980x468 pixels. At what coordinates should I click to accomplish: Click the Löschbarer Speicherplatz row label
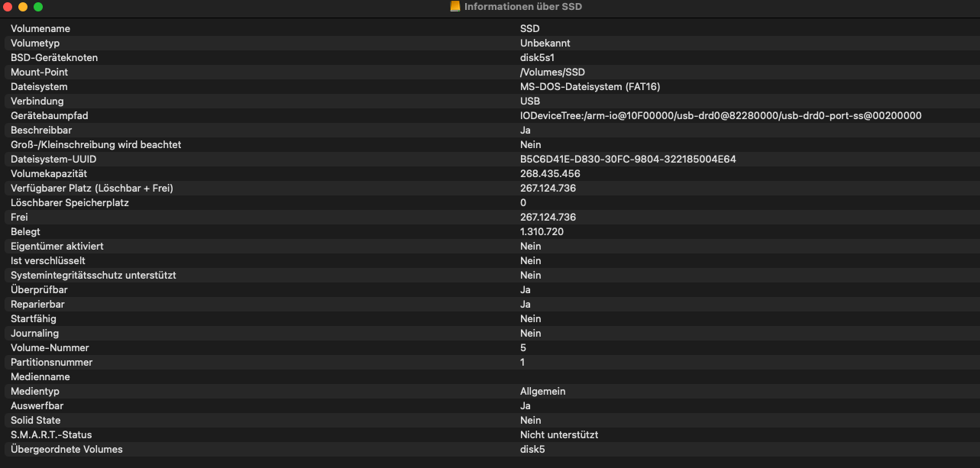pyautogui.click(x=70, y=203)
